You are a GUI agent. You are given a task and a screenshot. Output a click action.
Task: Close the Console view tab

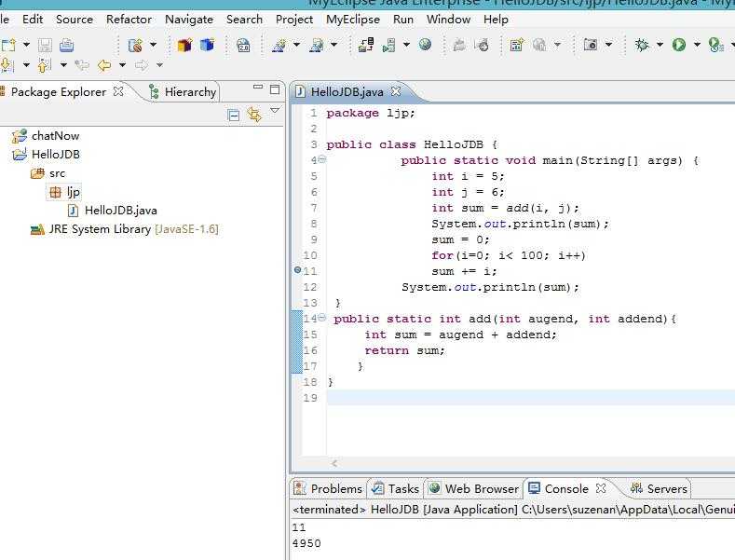pyautogui.click(x=601, y=488)
